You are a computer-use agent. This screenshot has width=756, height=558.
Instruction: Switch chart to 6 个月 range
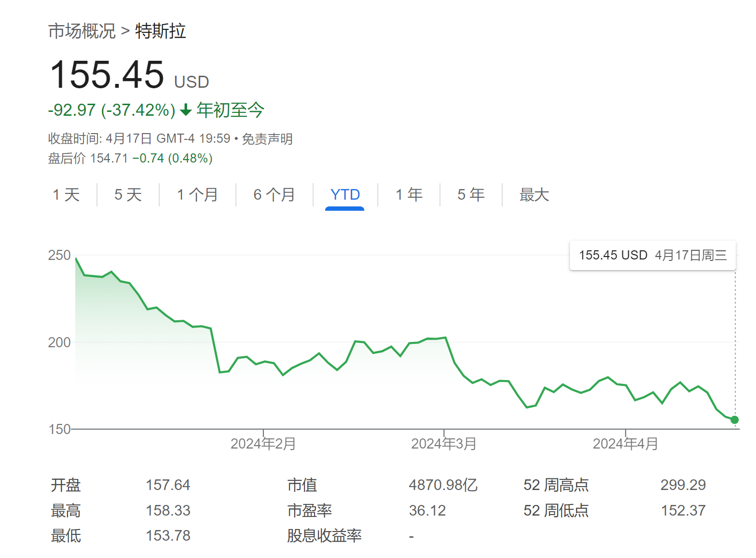(x=274, y=195)
